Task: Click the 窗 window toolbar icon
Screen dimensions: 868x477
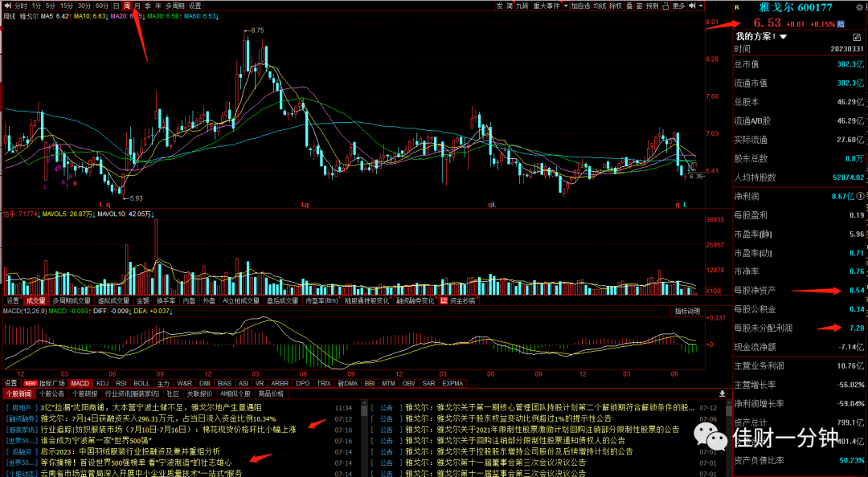Action: 640,6
